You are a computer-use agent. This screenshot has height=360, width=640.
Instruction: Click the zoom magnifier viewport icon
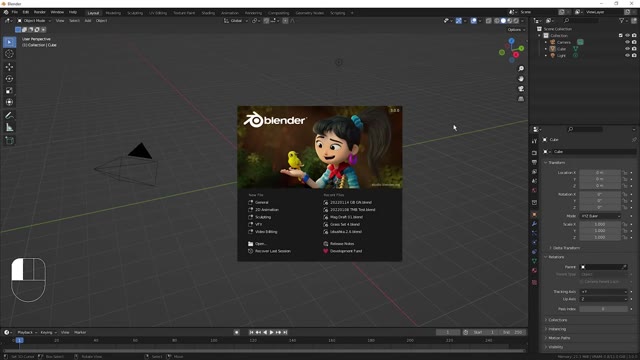click(x=521, y=69)
